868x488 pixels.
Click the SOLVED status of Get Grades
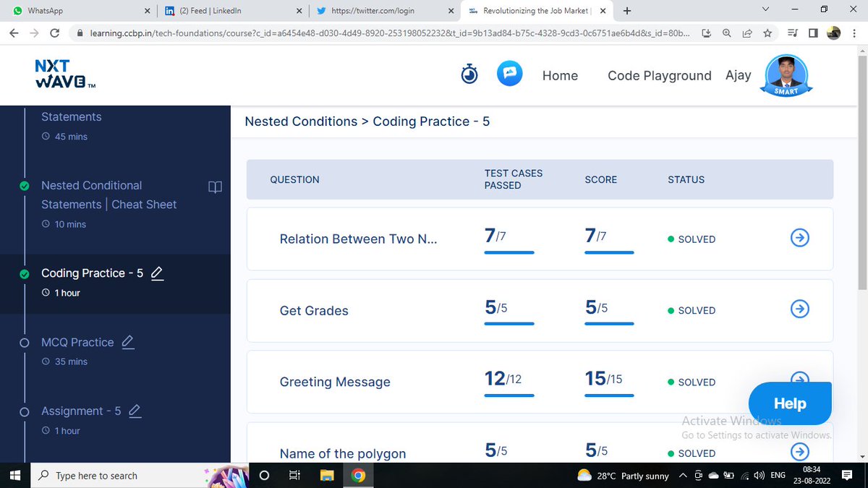(692, 310)
